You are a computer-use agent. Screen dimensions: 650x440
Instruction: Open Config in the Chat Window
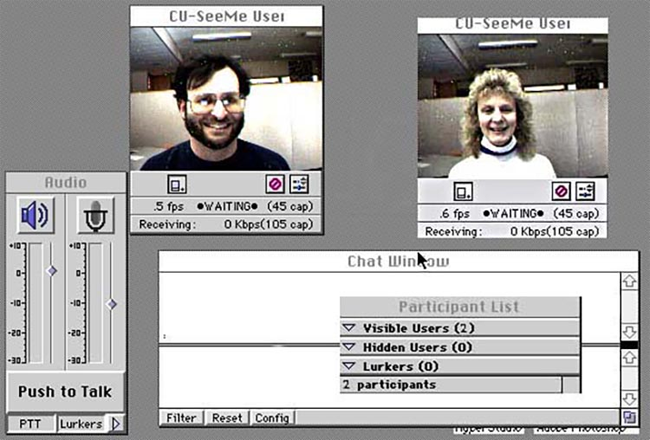coord(272,418)
